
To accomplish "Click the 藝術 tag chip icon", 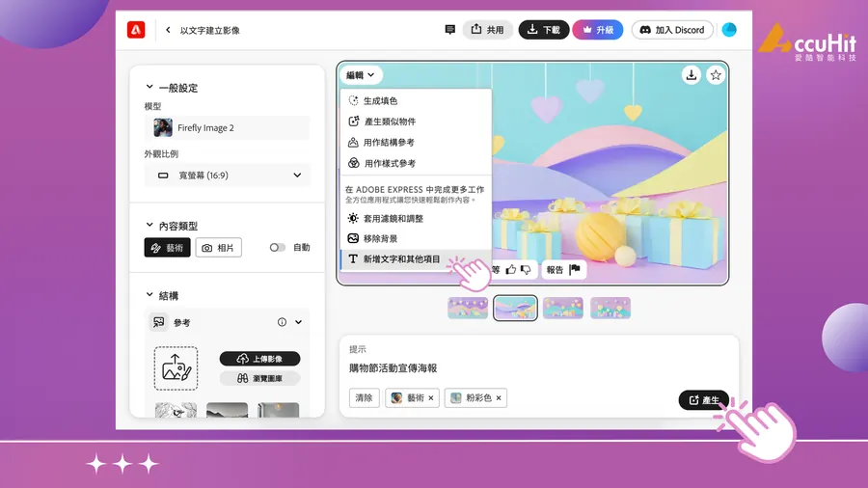I will [x=396, y=397].
